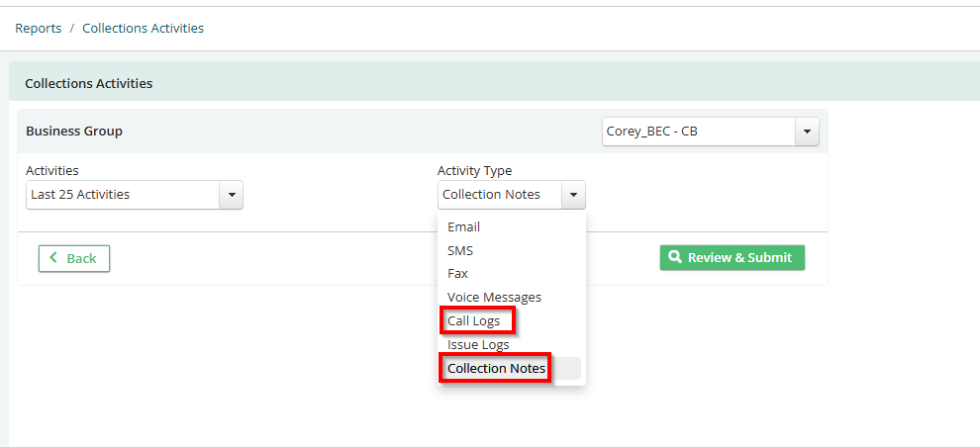Pick the Fax activity type option
This screenshot has height=447, width=980.
457,274
